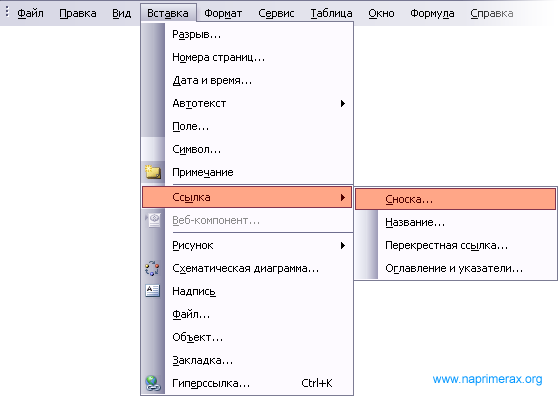Click the Примечание note icon
558x396 pixels.
(153, 172)
